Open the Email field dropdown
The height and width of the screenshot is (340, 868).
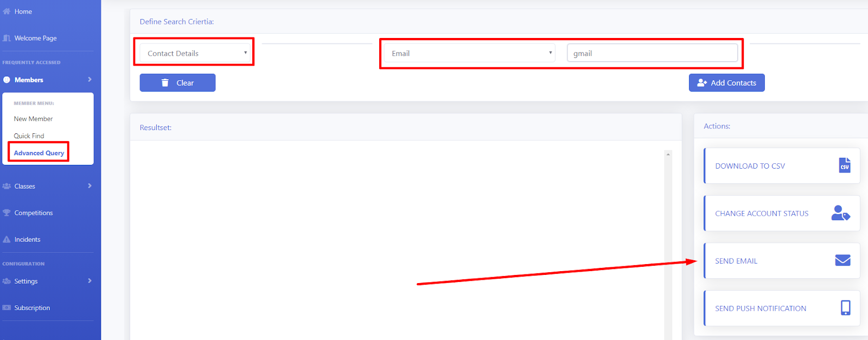pos(470,53)
